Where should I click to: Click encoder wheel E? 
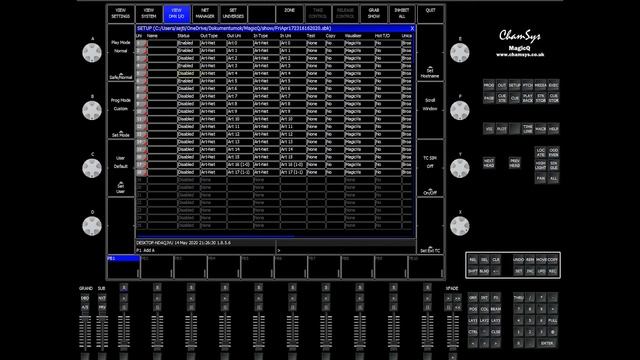coord(460,53)
